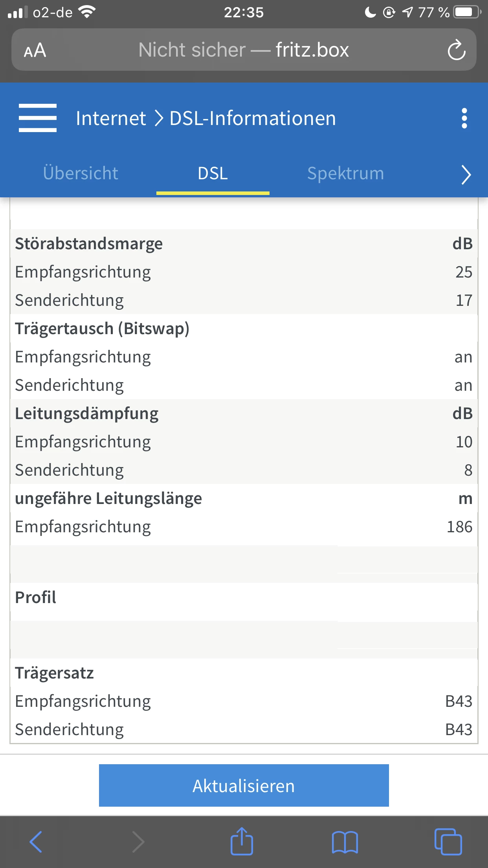
Task: Tap the fritz.box address field
Action: point(244,50)
